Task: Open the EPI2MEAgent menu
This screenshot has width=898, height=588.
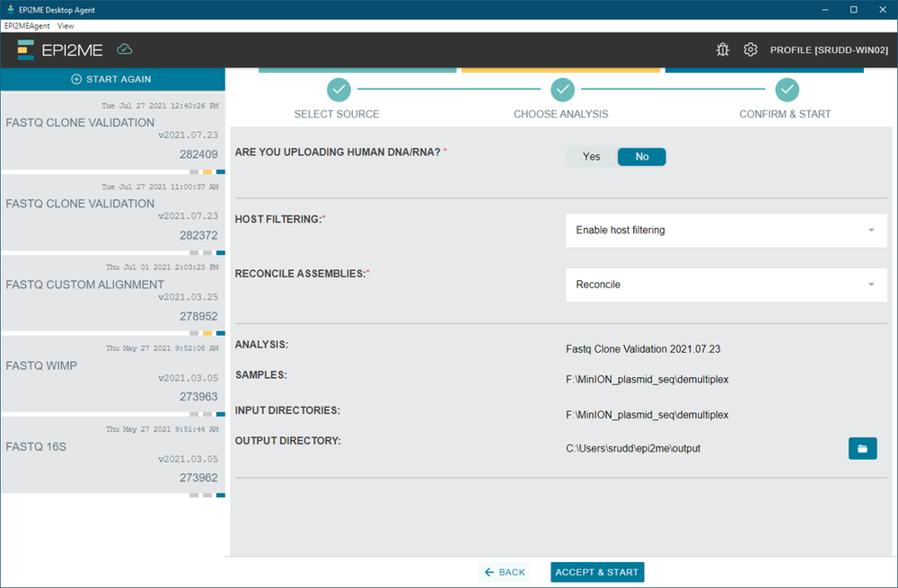Action: (x=27, y=26)
